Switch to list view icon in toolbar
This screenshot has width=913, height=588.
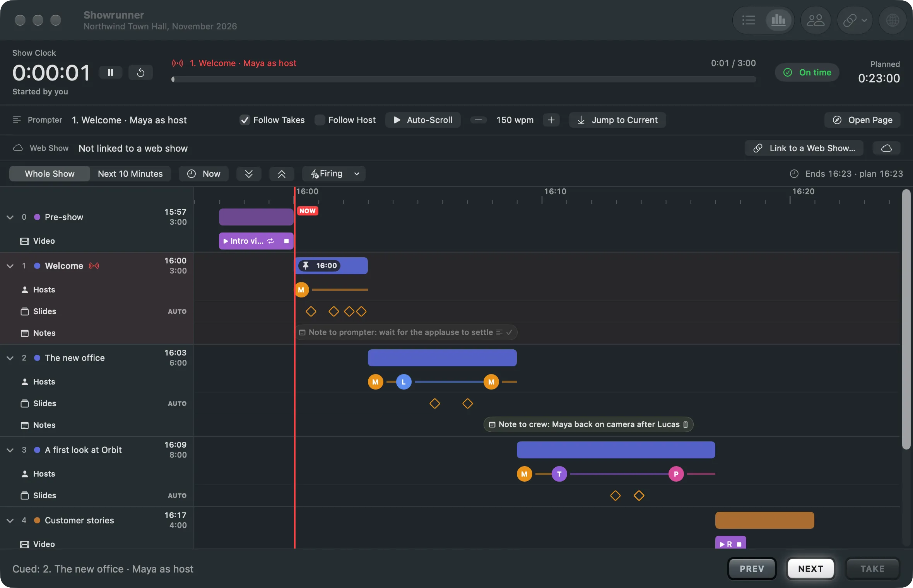(x=749, y=20)
